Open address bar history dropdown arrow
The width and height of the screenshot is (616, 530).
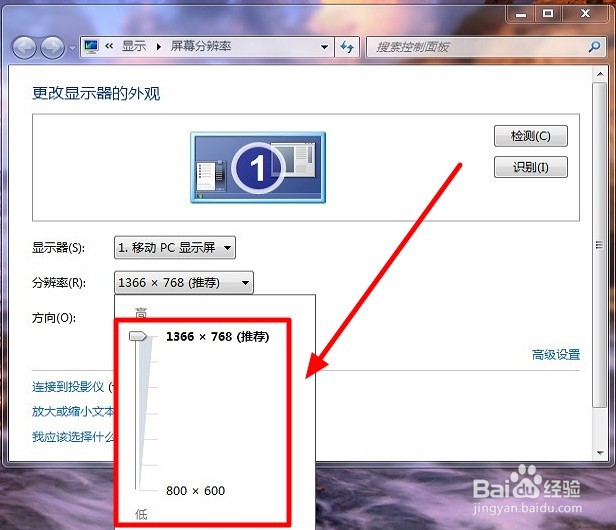(324, 47)
